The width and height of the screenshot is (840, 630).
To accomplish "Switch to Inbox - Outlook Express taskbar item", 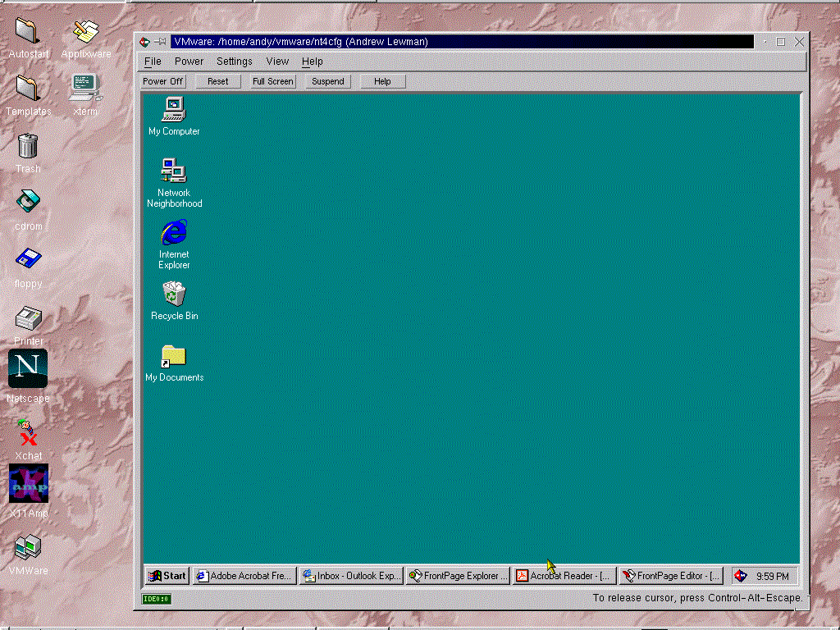I will (352, 576).
